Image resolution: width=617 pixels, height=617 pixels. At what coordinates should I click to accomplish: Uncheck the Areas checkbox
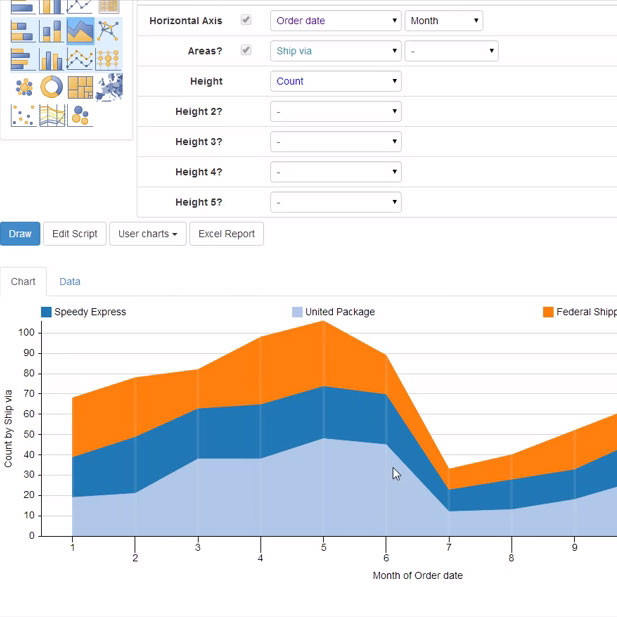[246, 50]
